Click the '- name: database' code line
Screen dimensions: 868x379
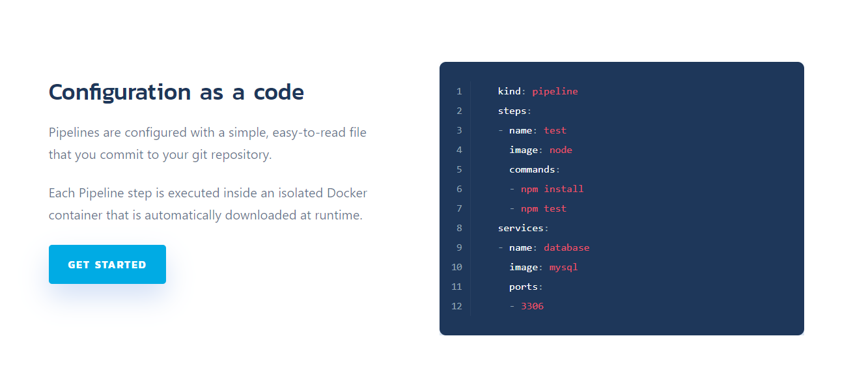point(544,247)
